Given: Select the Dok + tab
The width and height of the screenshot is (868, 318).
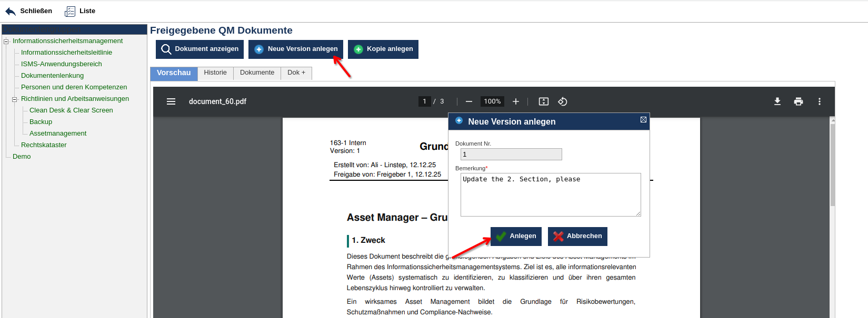Looking at the screenshot, I should tap(296, 73).
